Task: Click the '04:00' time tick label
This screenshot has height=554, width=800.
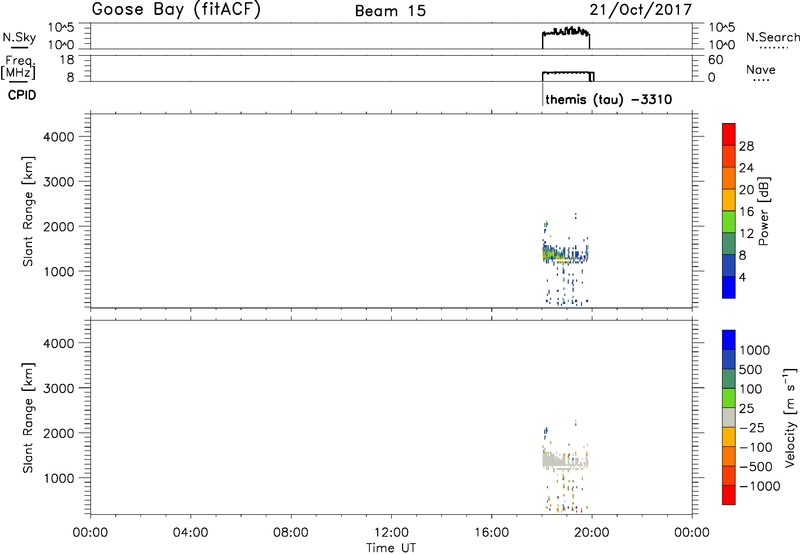Action: (x=191, y=533)
